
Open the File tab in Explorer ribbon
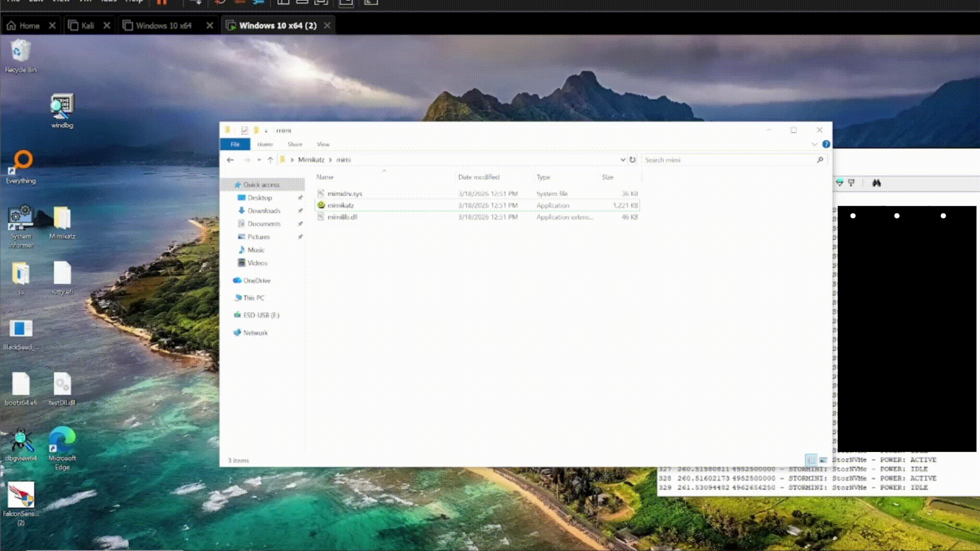(x=235, y=144)
